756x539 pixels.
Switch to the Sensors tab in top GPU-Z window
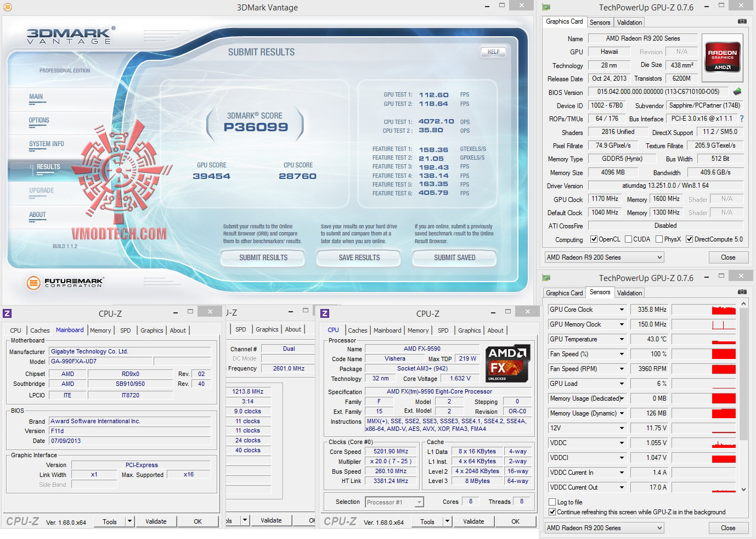[x=600, y=23]
